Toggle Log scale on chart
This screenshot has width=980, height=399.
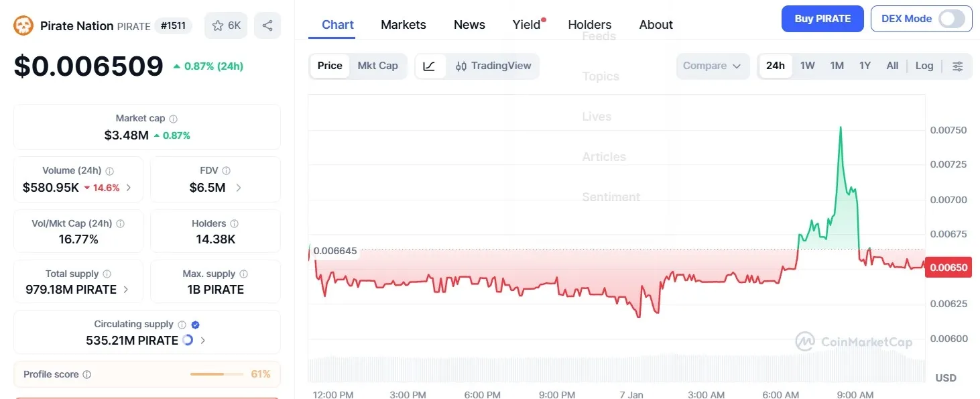click(924, 66)
